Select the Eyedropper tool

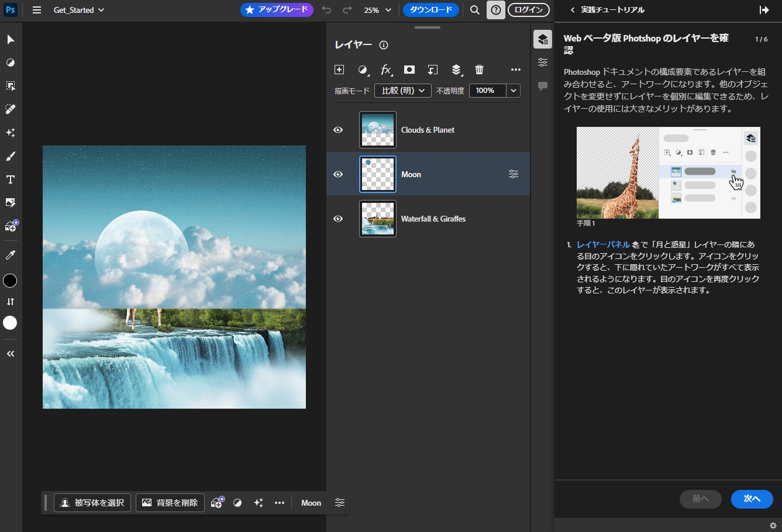coord(10,254)
